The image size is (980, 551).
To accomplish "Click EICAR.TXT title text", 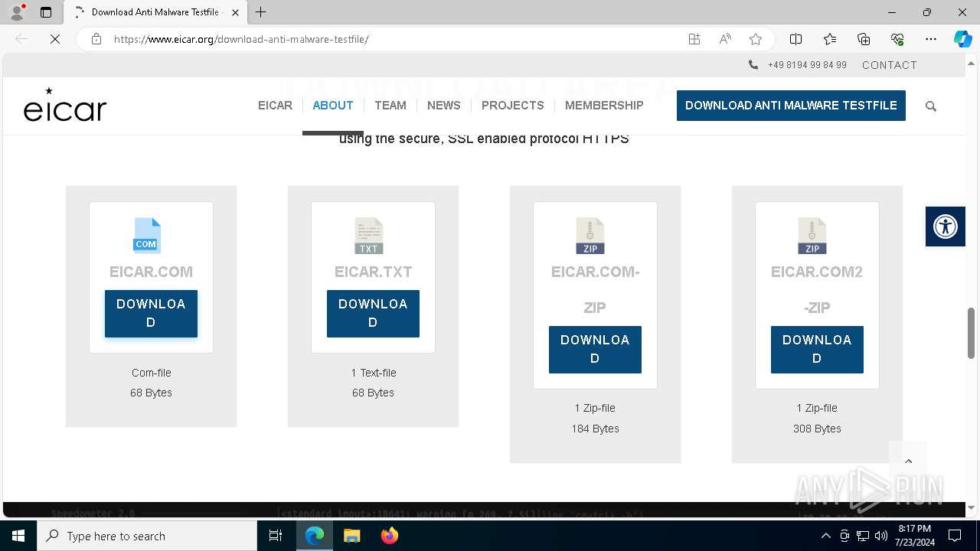I will pos(373,272).
